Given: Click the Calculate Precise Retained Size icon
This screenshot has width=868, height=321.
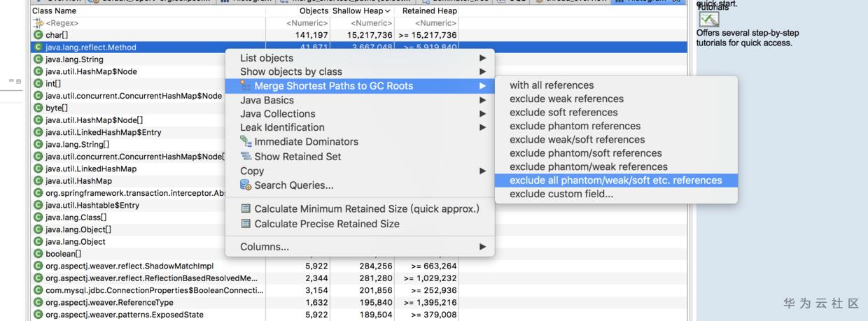Looking at the screenshot, I should click(246, 224).
